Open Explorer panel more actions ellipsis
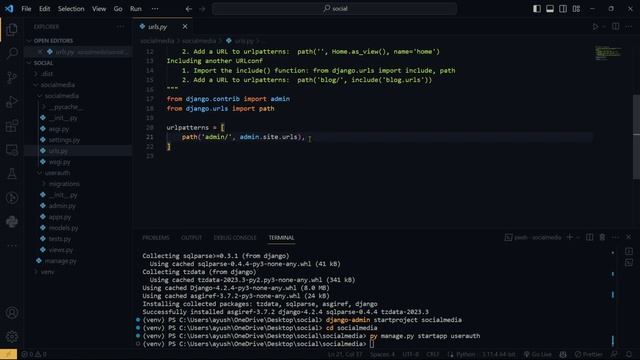The image size is (640, 360). click(120, 27)
